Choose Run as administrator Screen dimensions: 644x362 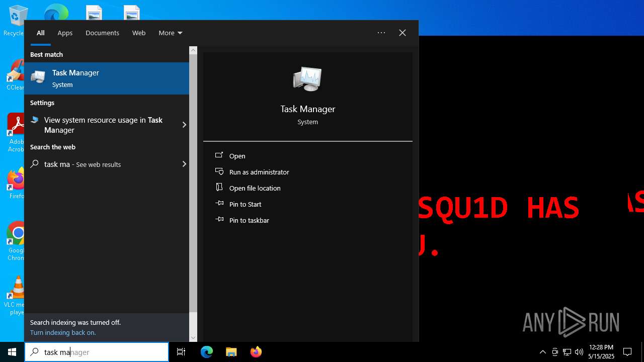tap(259, 172)
